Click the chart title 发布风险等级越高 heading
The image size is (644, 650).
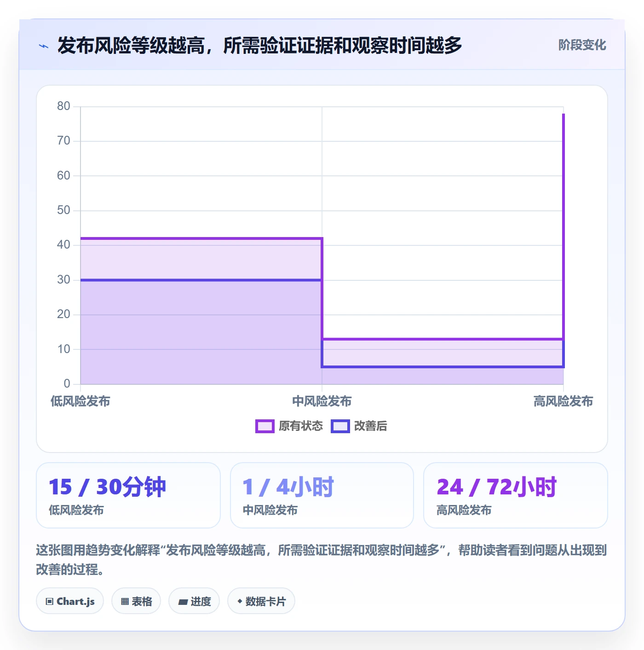click(259, 45)
